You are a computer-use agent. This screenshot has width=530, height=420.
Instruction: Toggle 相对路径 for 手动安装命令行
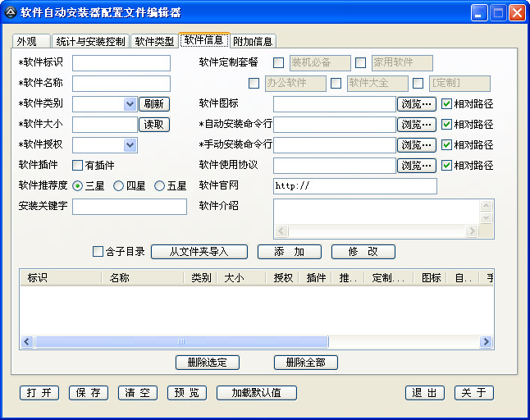[447, 145]
